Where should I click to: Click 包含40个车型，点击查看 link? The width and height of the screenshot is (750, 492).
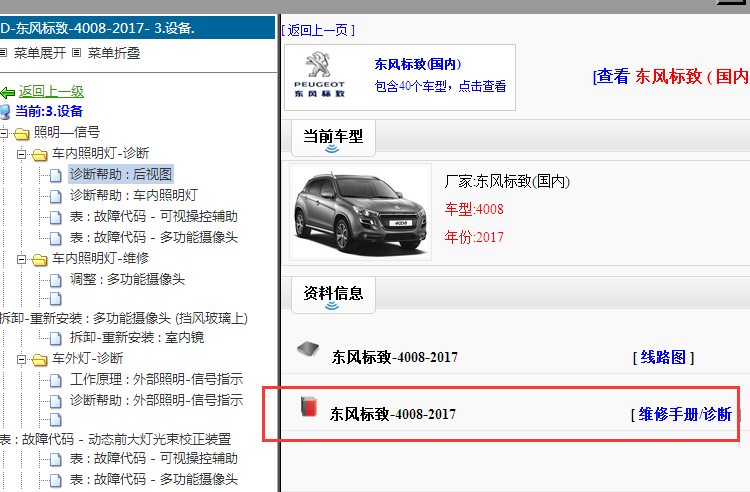440,86
